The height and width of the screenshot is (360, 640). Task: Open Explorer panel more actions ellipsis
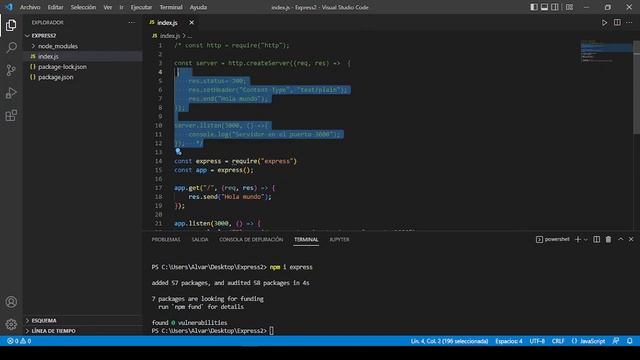coord(131,22)
